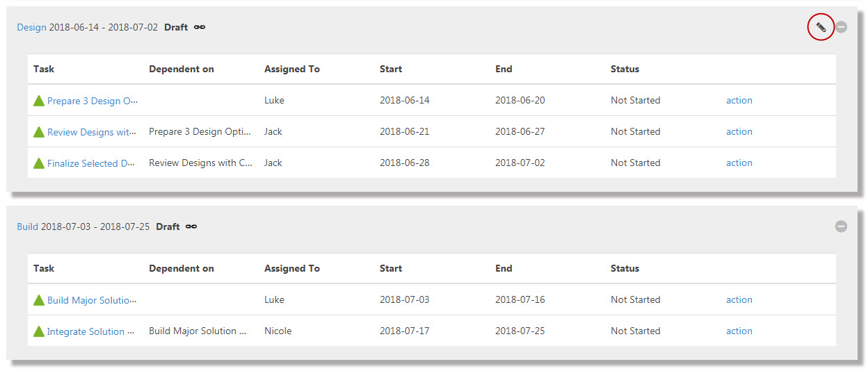Open the Design phase link

point(31,28)
